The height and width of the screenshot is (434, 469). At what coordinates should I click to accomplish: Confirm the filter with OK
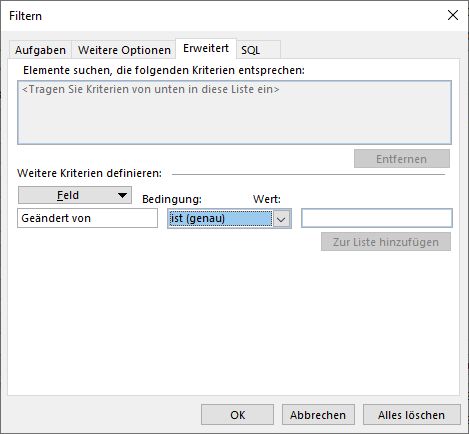(x=237, y=415)
